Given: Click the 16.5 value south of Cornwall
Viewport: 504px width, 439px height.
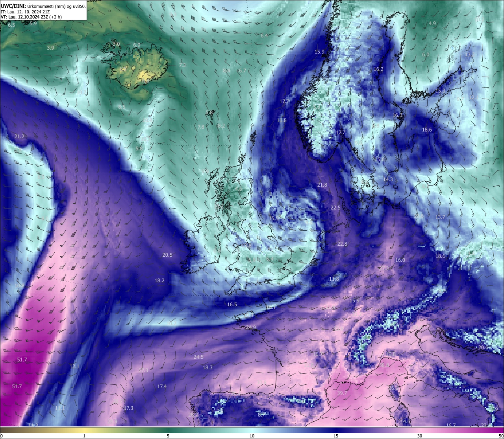Looking at the screenshot, I should tap(232, 304).
